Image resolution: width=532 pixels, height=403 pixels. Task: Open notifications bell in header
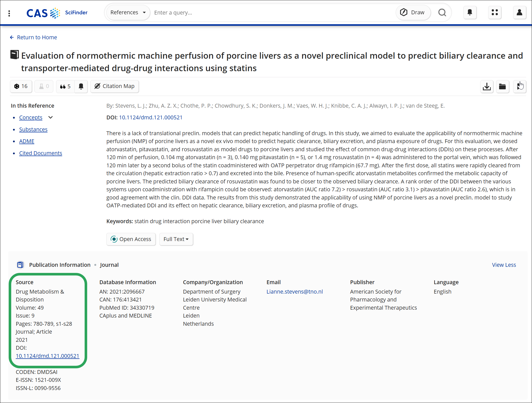[x=470, y=12]
